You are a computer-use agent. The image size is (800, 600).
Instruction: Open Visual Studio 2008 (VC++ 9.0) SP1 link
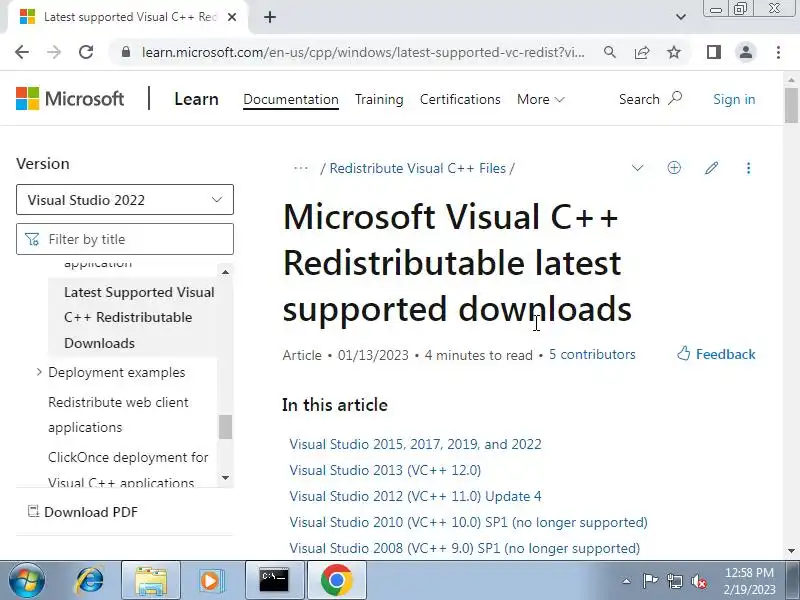464,548
